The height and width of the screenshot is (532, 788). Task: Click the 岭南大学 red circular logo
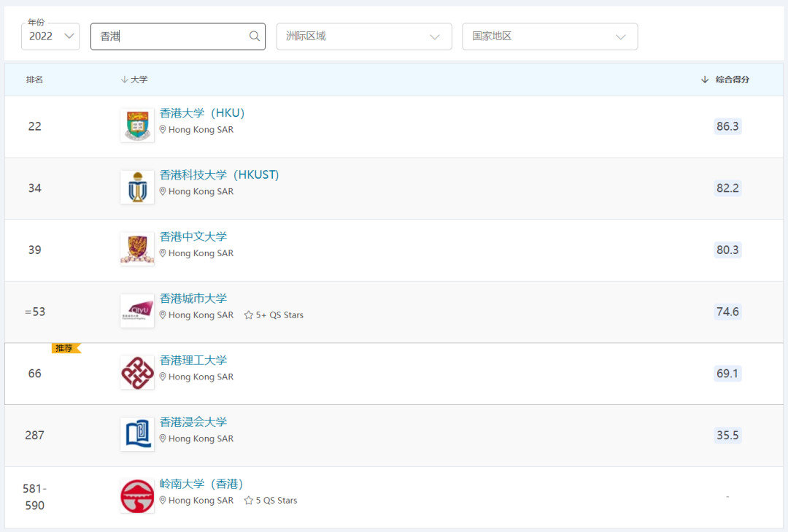click(137, 497)
